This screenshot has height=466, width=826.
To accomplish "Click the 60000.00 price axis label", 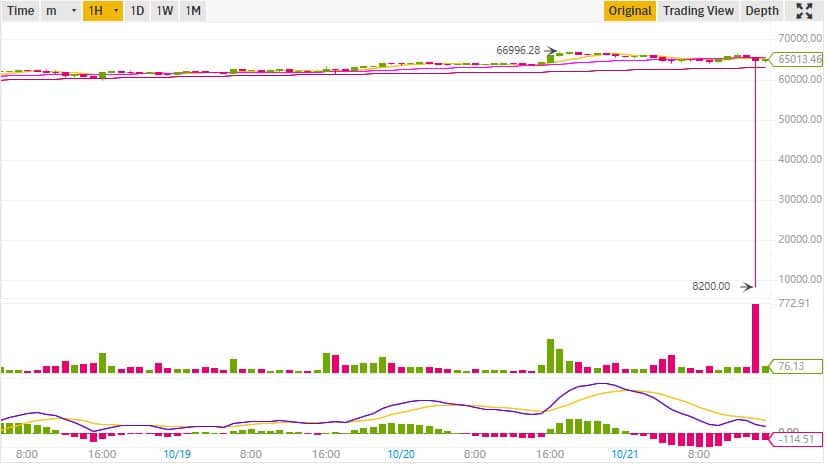I will [800, 80].
